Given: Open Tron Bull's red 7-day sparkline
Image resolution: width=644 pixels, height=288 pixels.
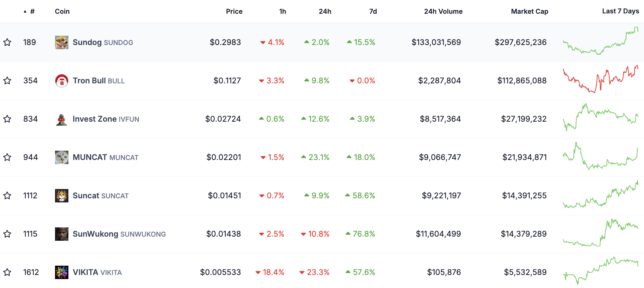Looking at the screenshot, I should coord(600,80).
